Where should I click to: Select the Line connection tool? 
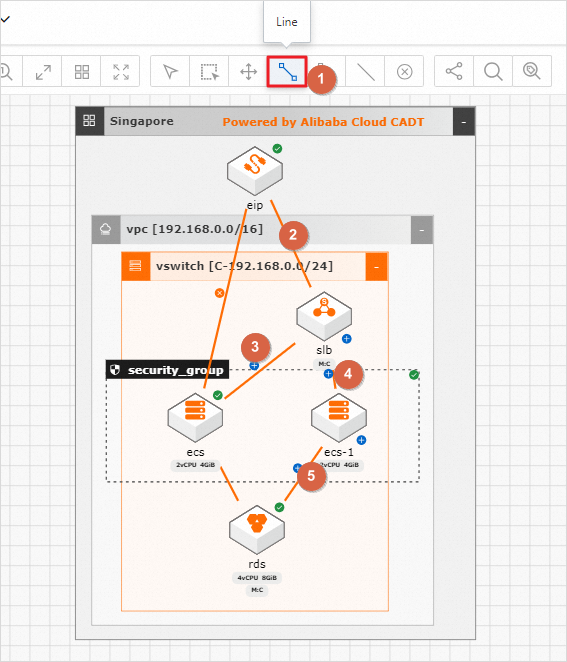tap(287, 71)
